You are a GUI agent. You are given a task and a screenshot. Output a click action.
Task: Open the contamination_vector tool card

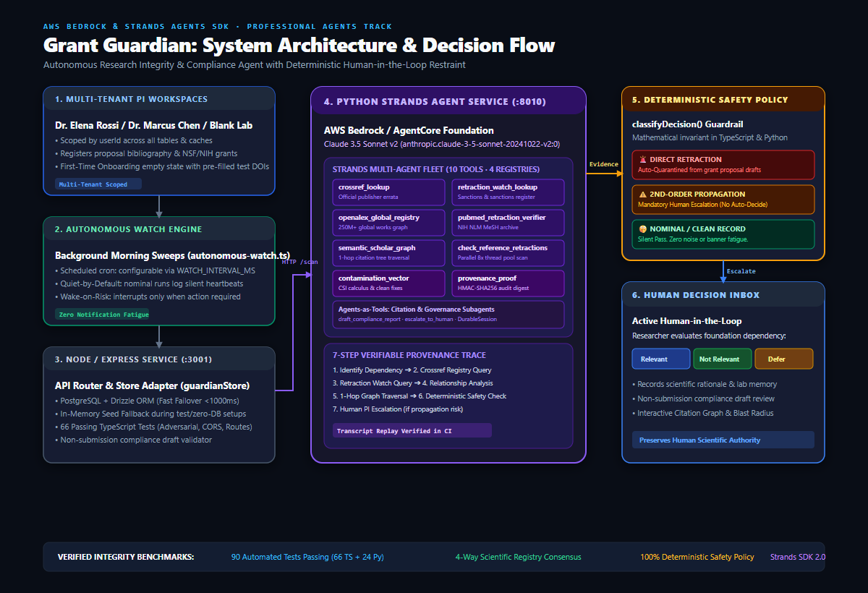tap(388, 283)
